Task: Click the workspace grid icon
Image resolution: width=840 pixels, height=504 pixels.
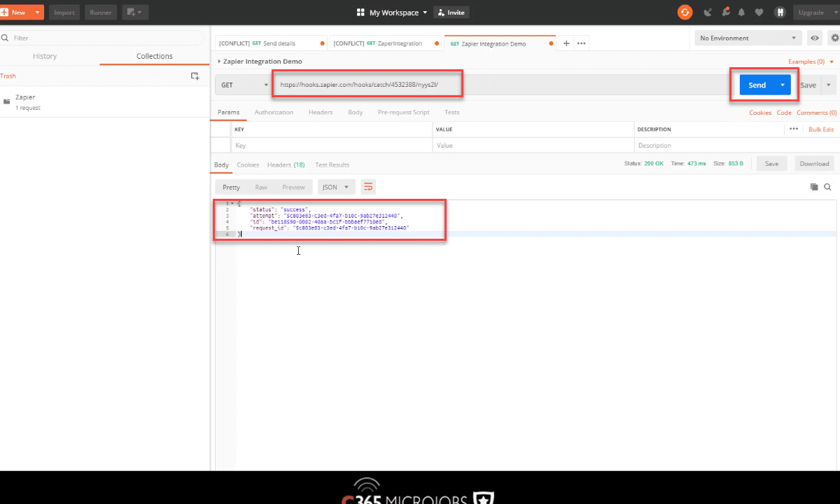Action: tap(360, 13)
